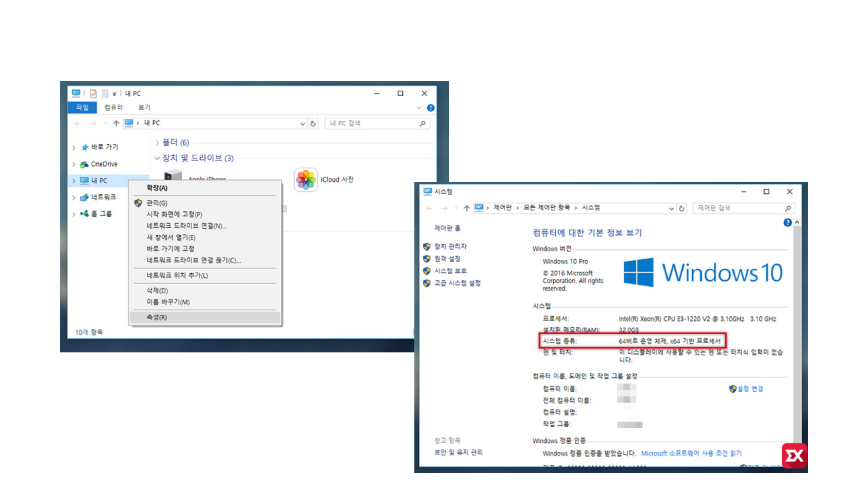Image resolution: width=868 pixels, height=488 pixels.
Task: Click the iCloud 사진 photos icon
Action: pos(305,180)
